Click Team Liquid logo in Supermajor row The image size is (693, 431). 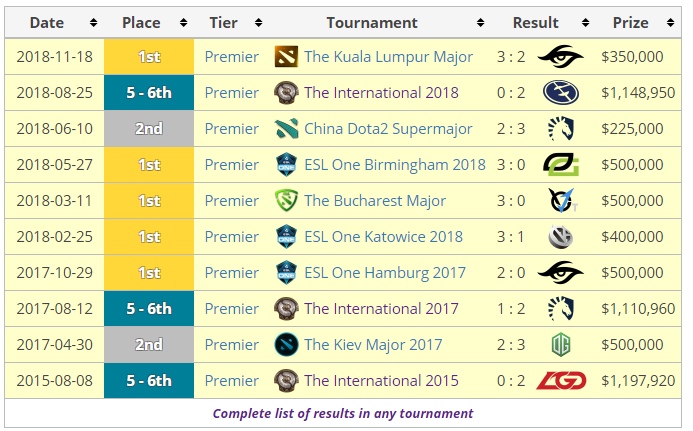(560, 129)
